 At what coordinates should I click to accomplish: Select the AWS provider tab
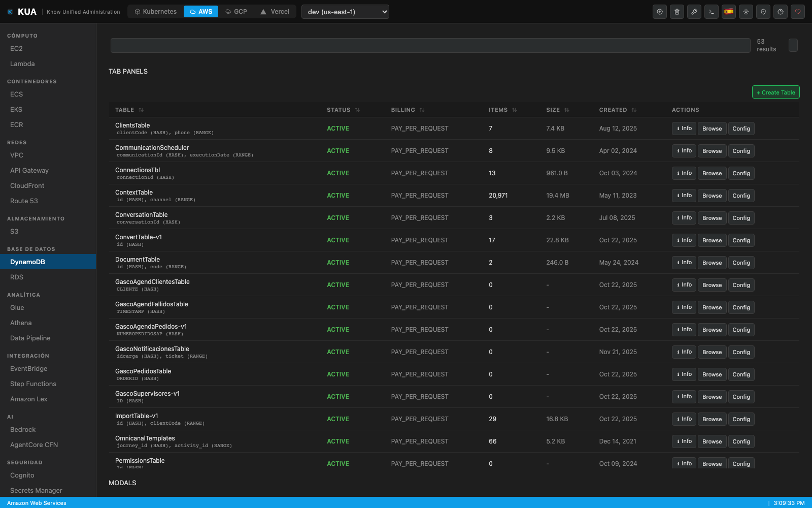[201, 12]
